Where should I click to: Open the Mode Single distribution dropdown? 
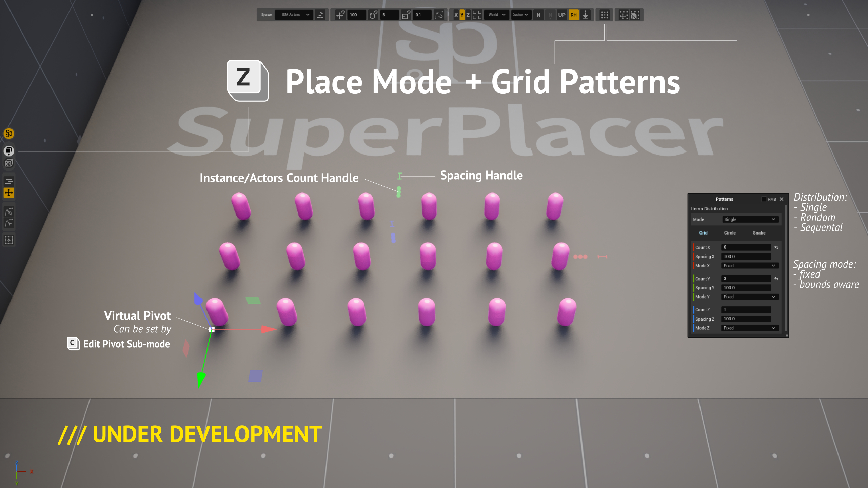tap(750, 219)
